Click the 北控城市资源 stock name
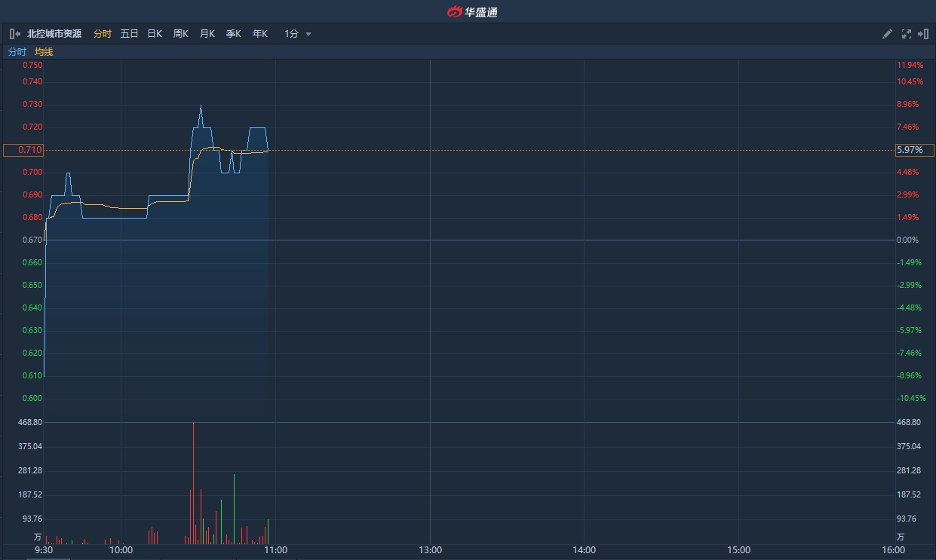936x560 pixels. tap(54, 34)
